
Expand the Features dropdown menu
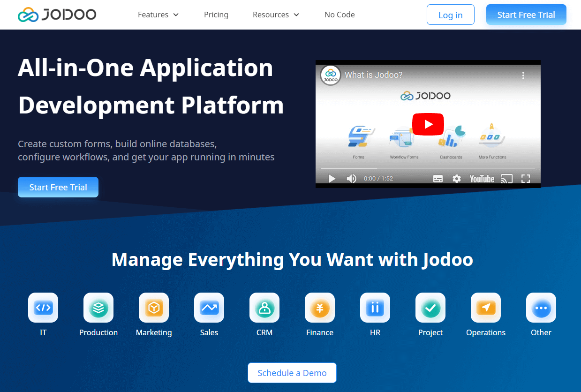coord(158,15)
